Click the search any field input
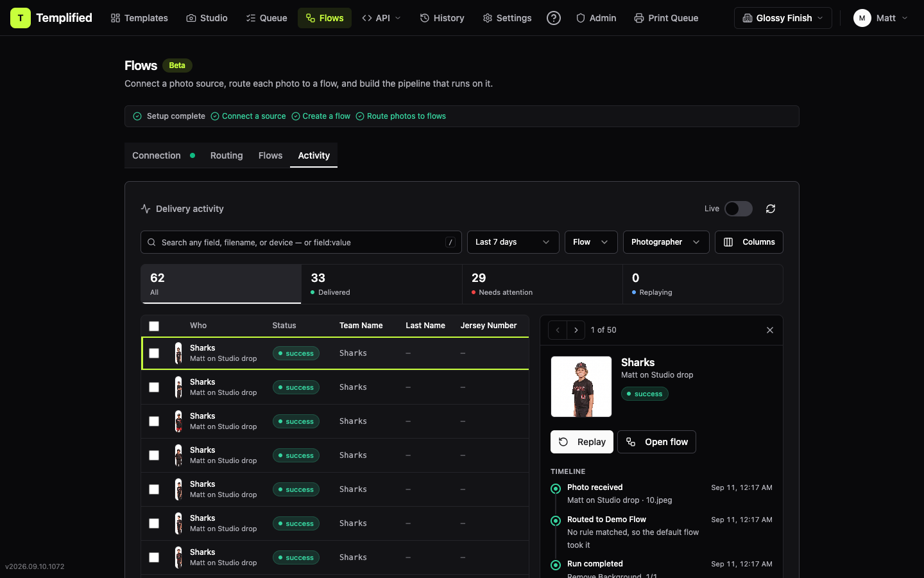Image resolution: width=924 pixels, height=578 pixels. [x=301, y=242]
